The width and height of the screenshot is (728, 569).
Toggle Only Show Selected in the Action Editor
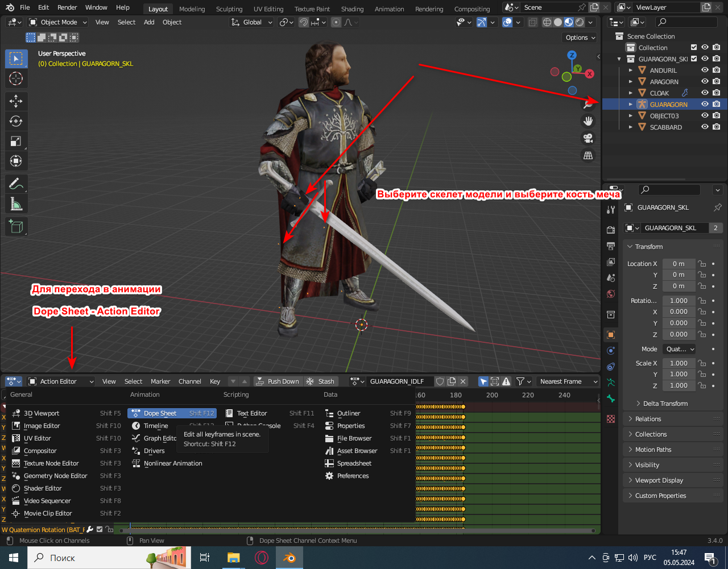483,381
